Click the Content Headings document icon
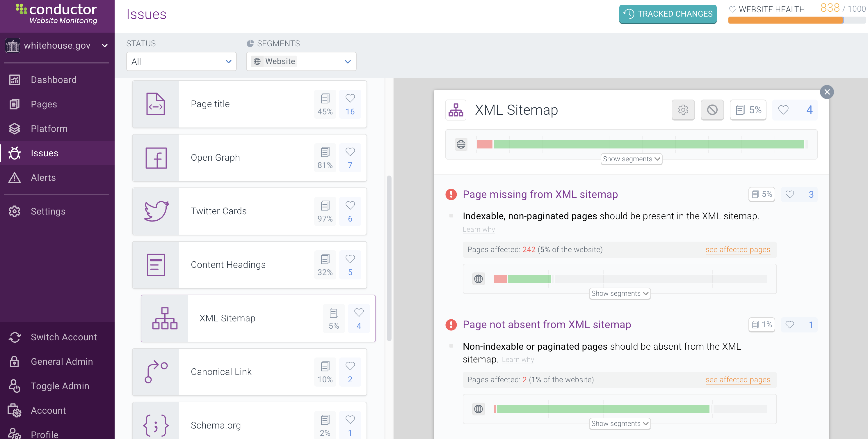868x439 pixels. pyautogui.click(x=156, y=265)
